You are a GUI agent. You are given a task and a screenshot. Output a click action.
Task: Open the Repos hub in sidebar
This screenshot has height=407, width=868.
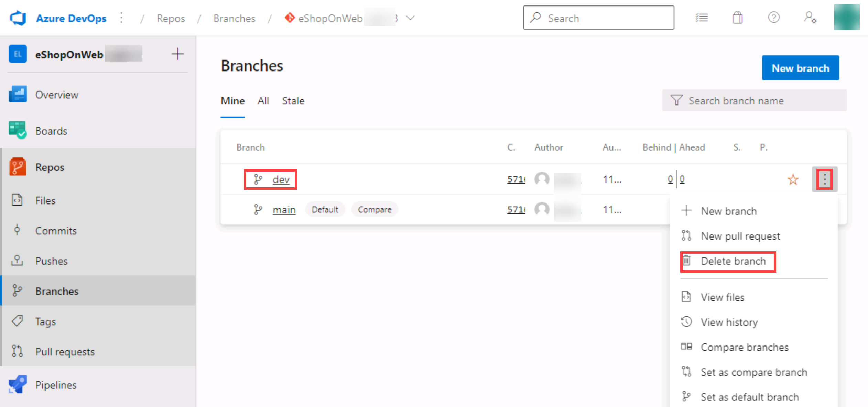pos(98,167)
